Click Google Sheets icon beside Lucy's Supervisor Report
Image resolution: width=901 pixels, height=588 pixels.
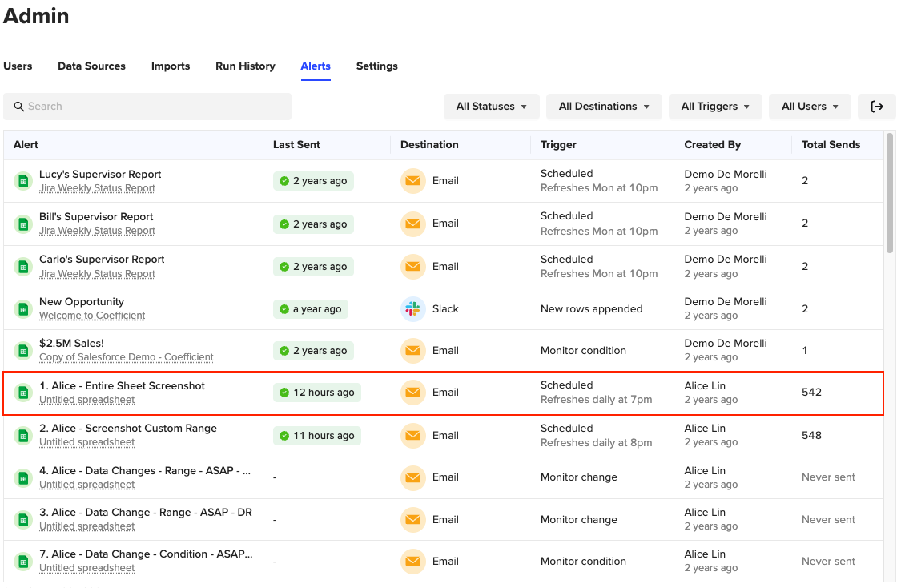coord(23,181)
